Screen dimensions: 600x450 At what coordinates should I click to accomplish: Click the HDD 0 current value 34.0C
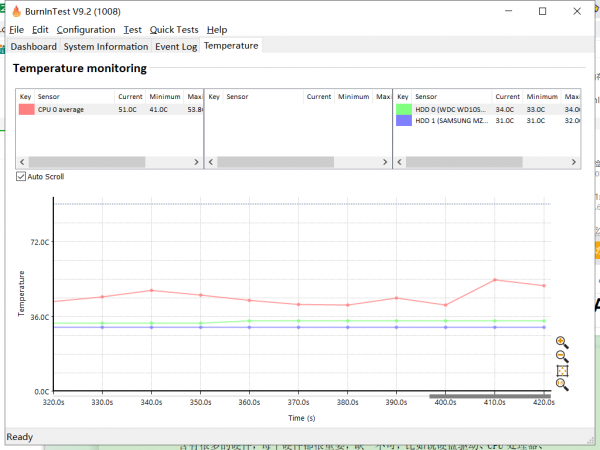505,109
